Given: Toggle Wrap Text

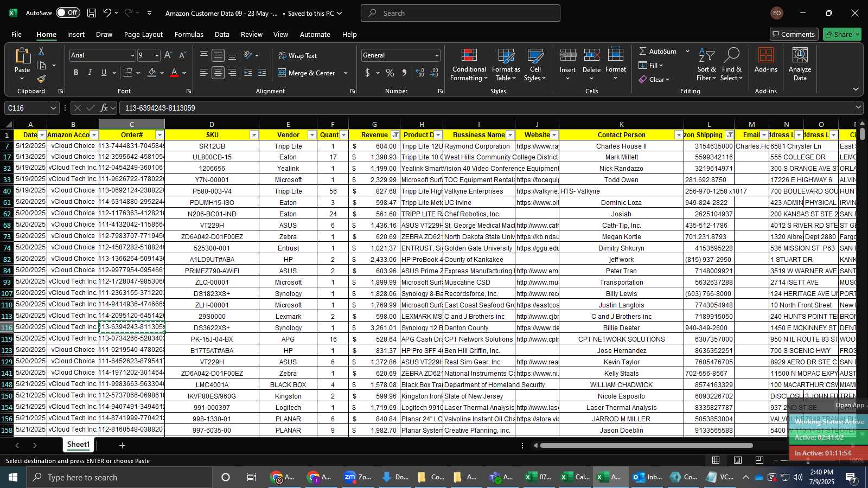Looking at the screenshot, I should tap(298, 55).
